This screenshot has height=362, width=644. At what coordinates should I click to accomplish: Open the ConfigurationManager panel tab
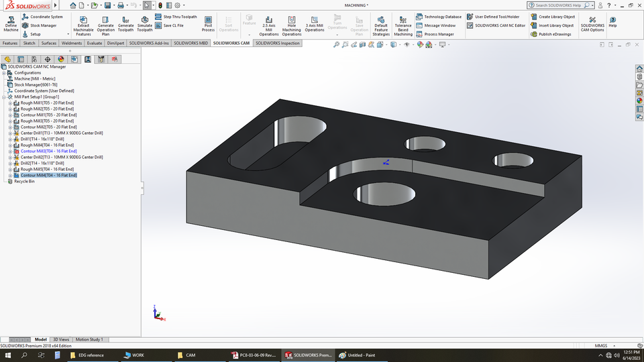coord(34,60)
